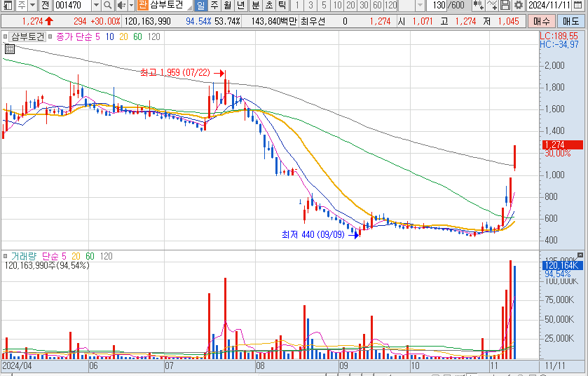
Task: Save chart with floppy disk icon
Action: tap(505, 5)
